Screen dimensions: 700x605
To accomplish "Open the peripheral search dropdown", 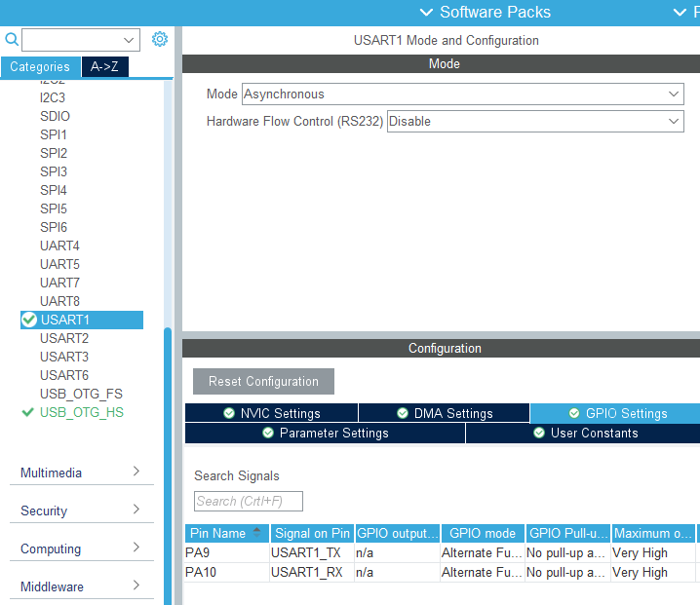I will [x=130, y=40].
